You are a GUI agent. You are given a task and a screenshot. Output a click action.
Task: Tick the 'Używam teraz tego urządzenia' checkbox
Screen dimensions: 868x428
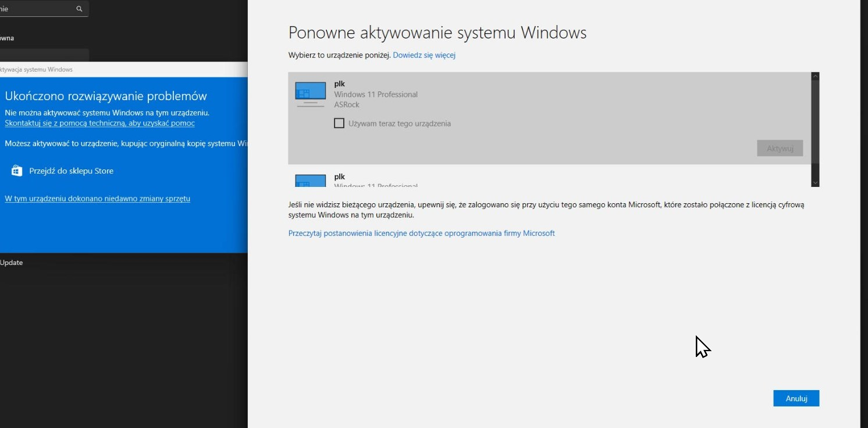339,123
